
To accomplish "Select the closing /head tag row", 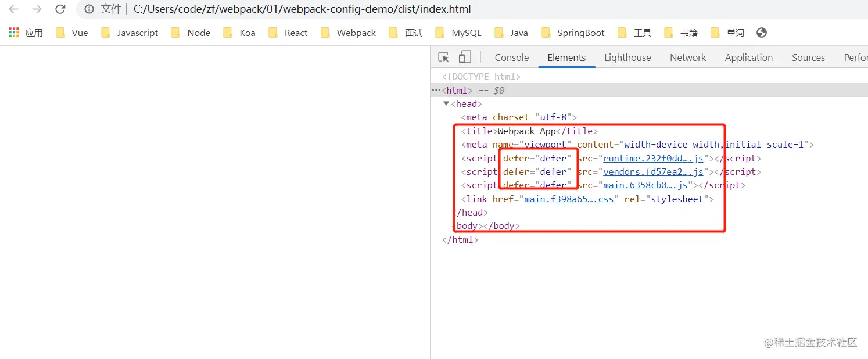I will coord(470,212).
